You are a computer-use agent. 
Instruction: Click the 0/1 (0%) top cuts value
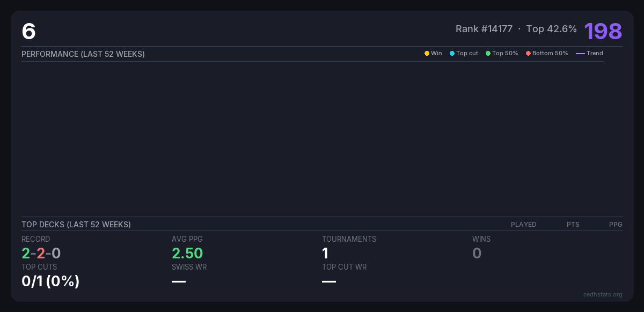click(x=50, y=281)
